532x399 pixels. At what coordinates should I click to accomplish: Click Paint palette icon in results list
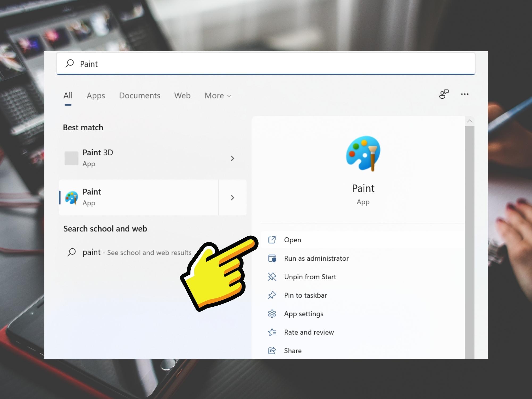tap(71, 198)
